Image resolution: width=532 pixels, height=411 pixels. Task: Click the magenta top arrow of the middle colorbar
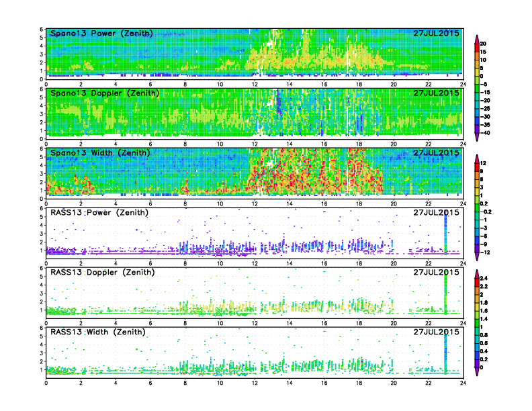click(477, 158)
